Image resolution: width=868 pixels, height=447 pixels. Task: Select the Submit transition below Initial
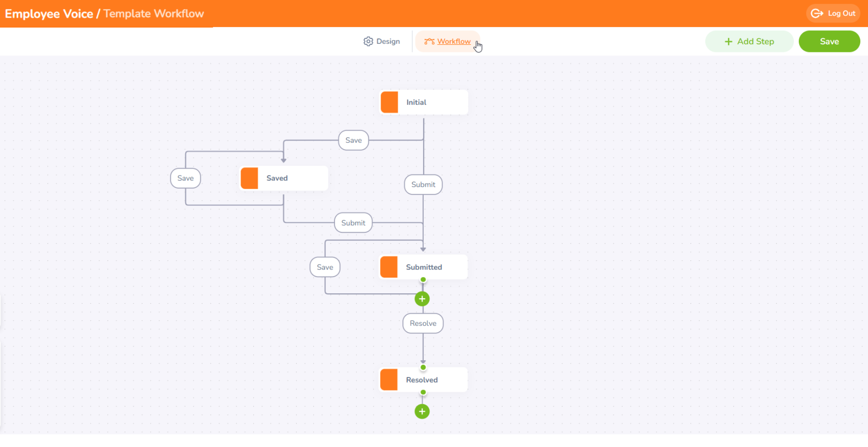point(423,185)
